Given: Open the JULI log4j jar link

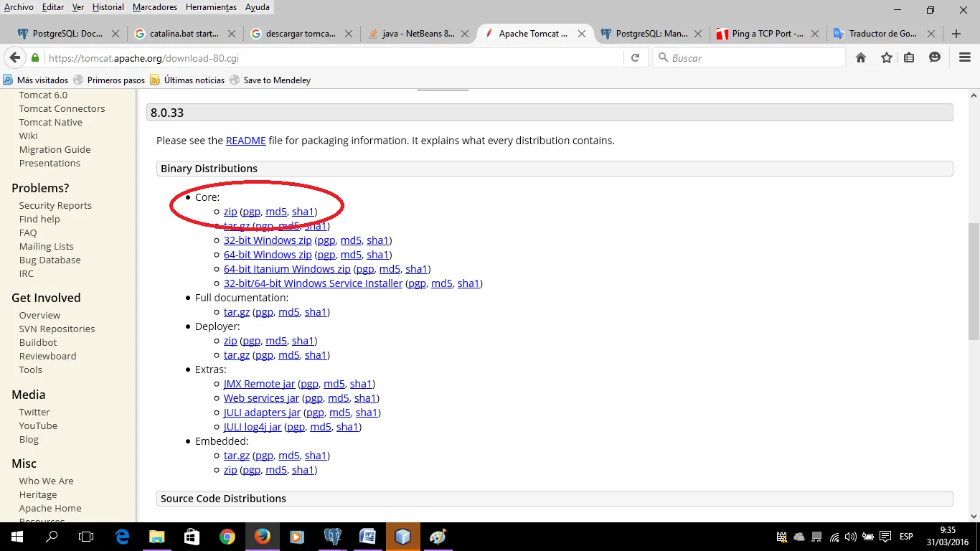Looking at the screenshot, I should (x=253, y=427).
